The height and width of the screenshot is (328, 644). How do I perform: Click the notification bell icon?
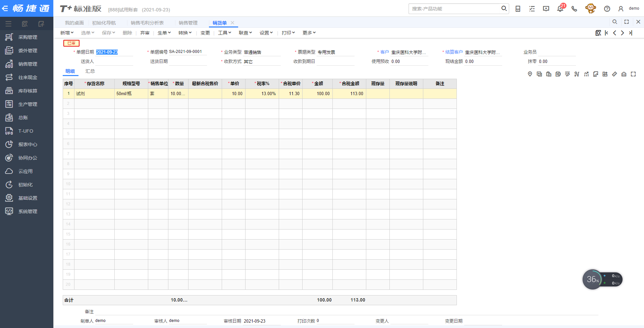tap(560, 9)
